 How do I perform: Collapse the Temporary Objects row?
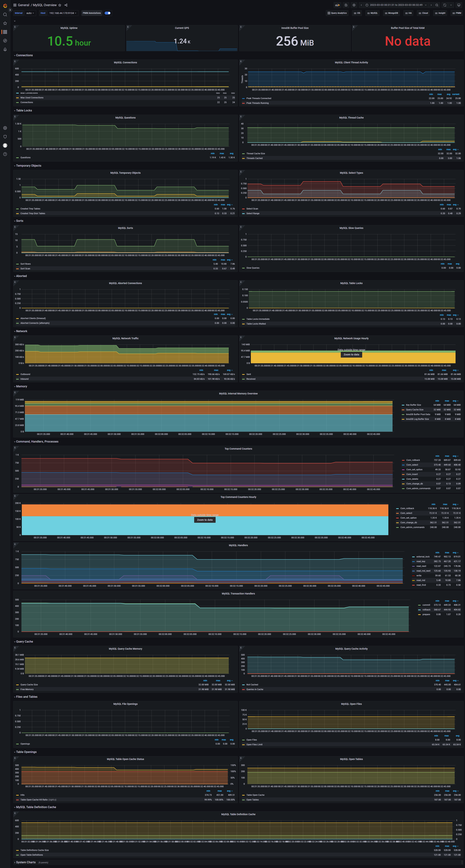(28, 166)
